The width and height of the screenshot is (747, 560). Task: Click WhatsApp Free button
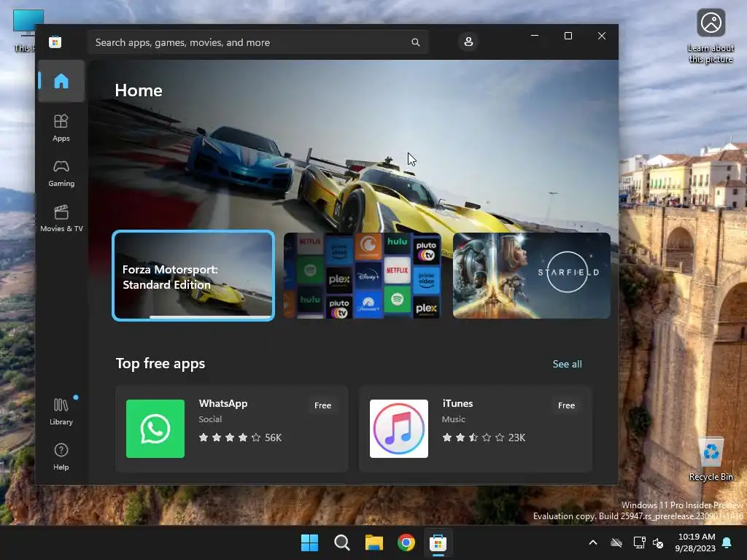point(322,405)
